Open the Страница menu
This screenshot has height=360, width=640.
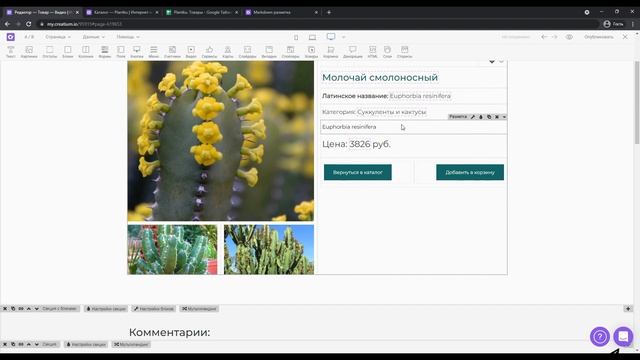(58, 37)
